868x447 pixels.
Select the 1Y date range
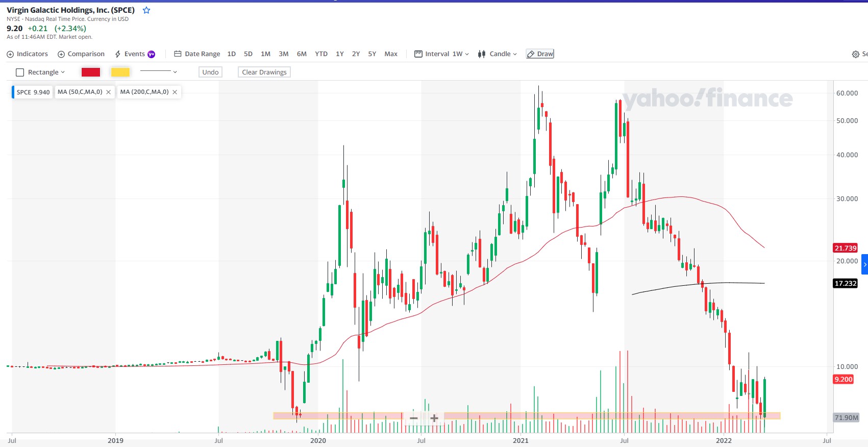pos(340,54)
